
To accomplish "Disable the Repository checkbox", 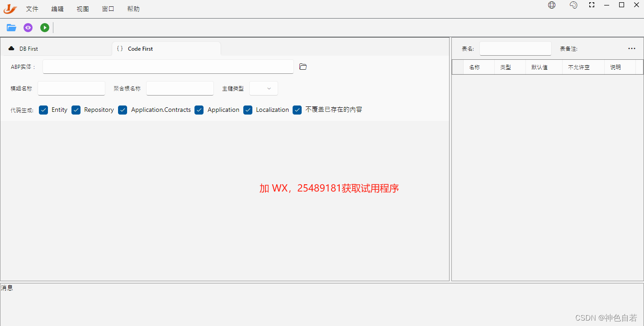I will pos(76,110).
